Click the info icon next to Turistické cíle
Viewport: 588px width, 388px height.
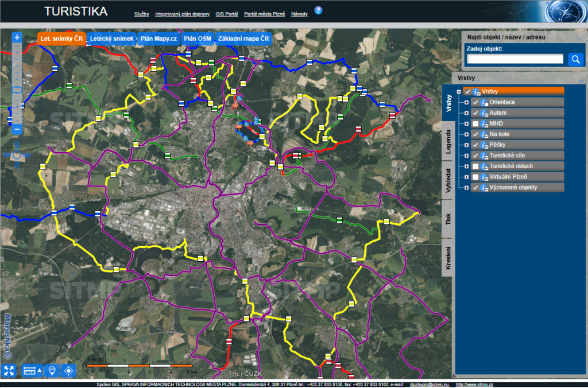coord(484,156)
